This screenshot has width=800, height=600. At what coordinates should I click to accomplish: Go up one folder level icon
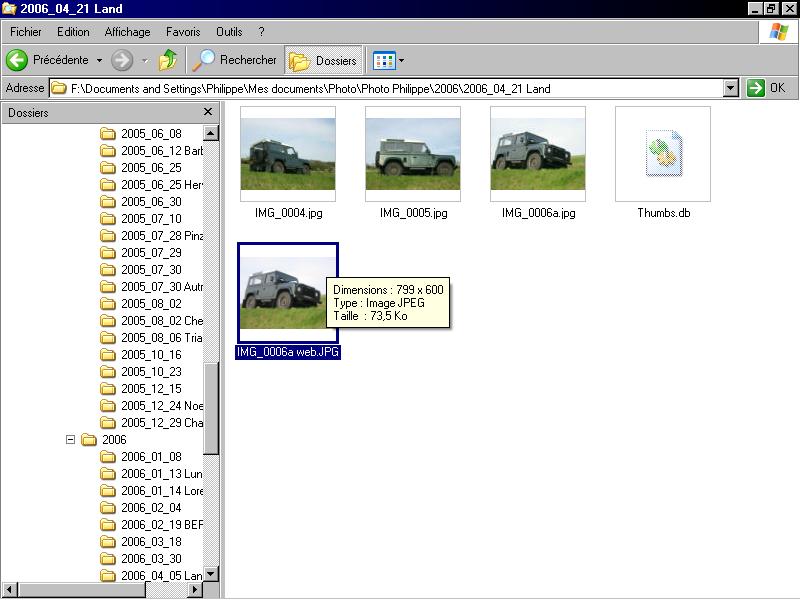[168, 60]
